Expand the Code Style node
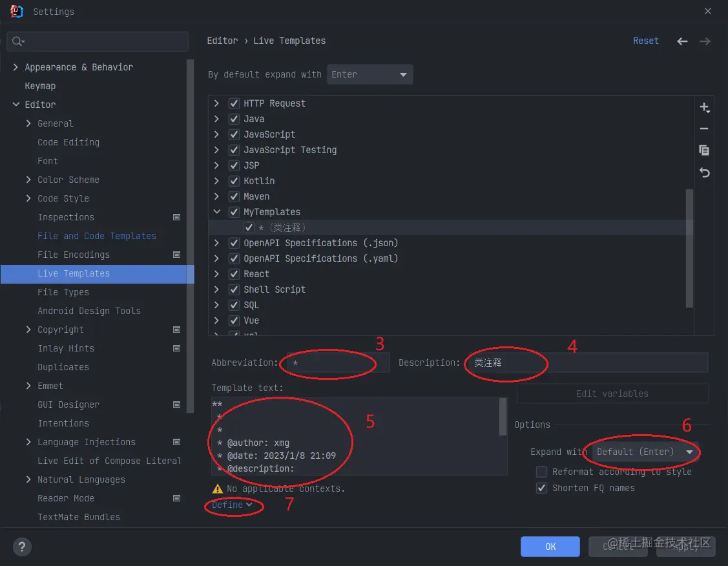The width and height of the screenshot is (728, 566). pos(28,198)
